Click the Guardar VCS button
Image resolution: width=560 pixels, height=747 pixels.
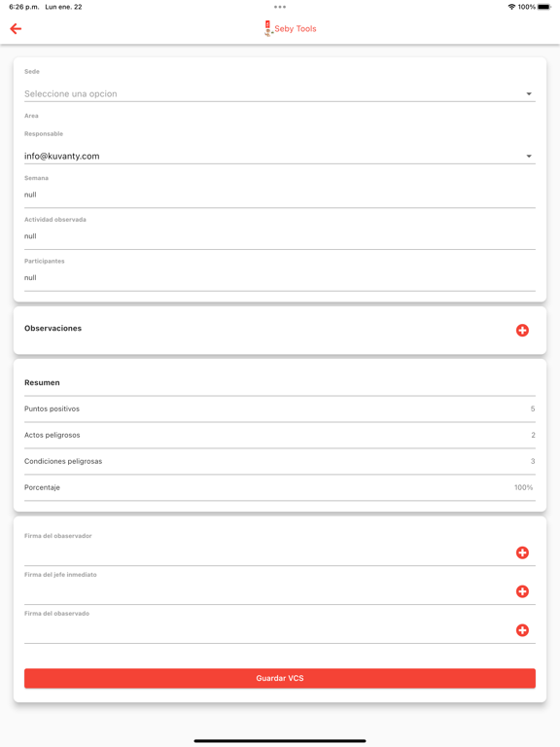280,678
